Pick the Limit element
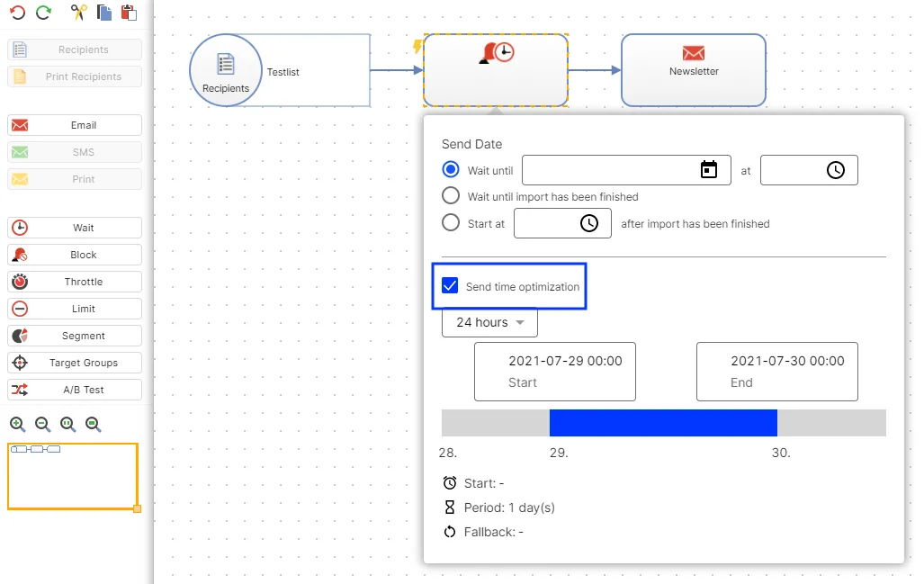This screenshot has height=584, width=924. pos(75,309)
